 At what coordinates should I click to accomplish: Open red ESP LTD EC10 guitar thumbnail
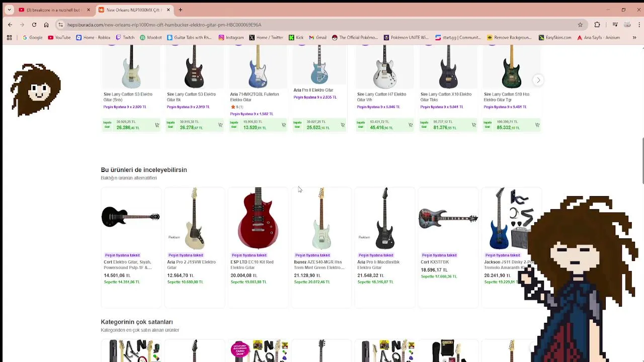click(x=258, y=219)
